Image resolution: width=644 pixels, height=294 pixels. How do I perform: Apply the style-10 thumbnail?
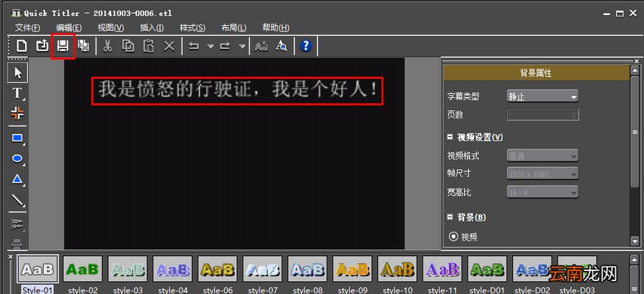point(398,269)
